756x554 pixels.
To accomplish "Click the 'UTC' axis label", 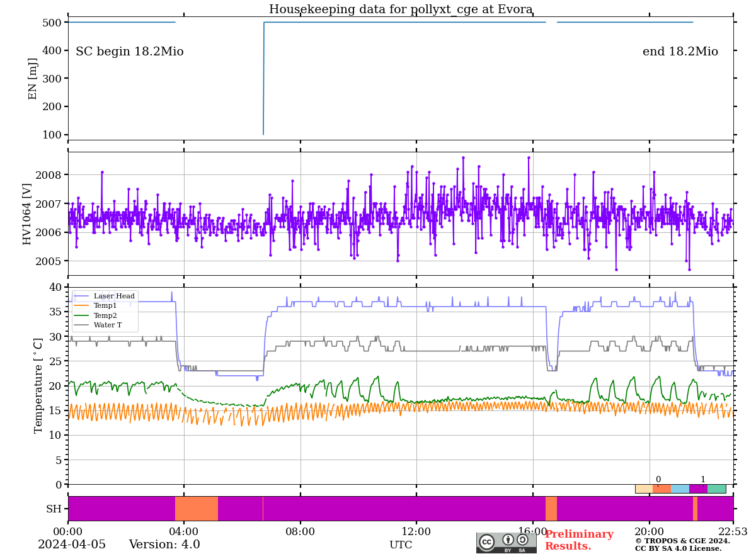I will [401, 545].
